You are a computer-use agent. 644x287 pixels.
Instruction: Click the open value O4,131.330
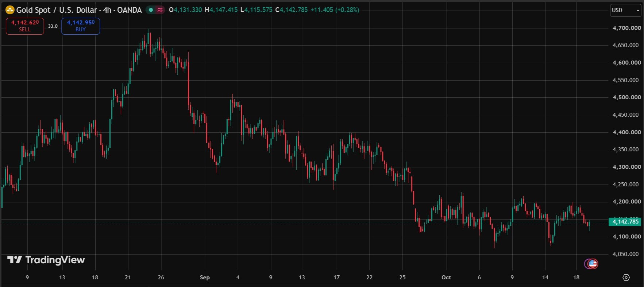tap(185, 10)
